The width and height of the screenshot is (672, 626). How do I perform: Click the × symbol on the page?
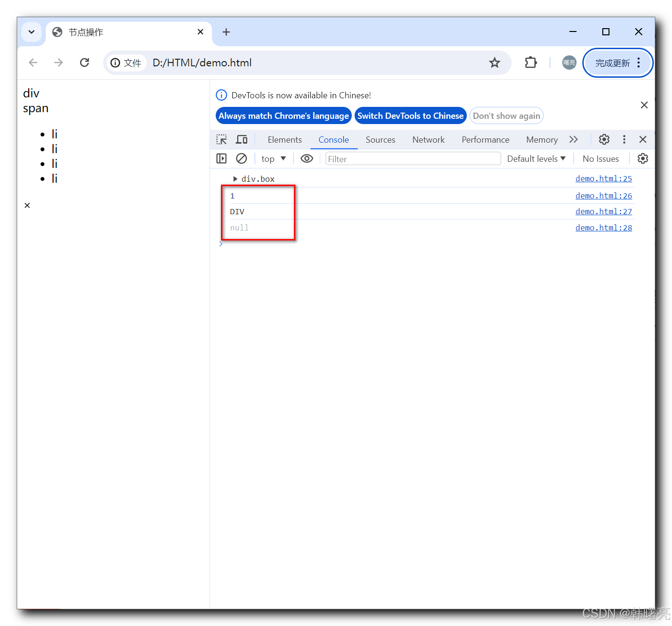click(x=27, y=205)
